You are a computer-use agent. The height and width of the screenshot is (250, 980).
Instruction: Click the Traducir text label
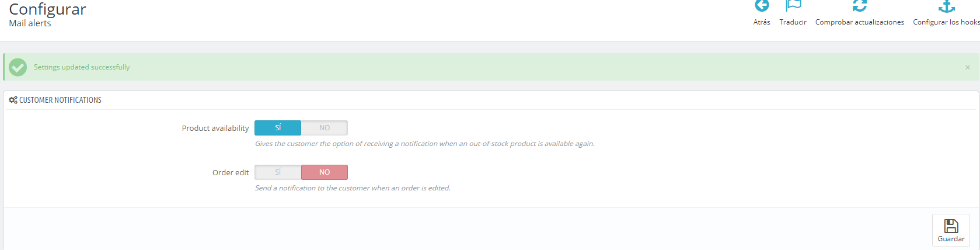tap(793, 22)
